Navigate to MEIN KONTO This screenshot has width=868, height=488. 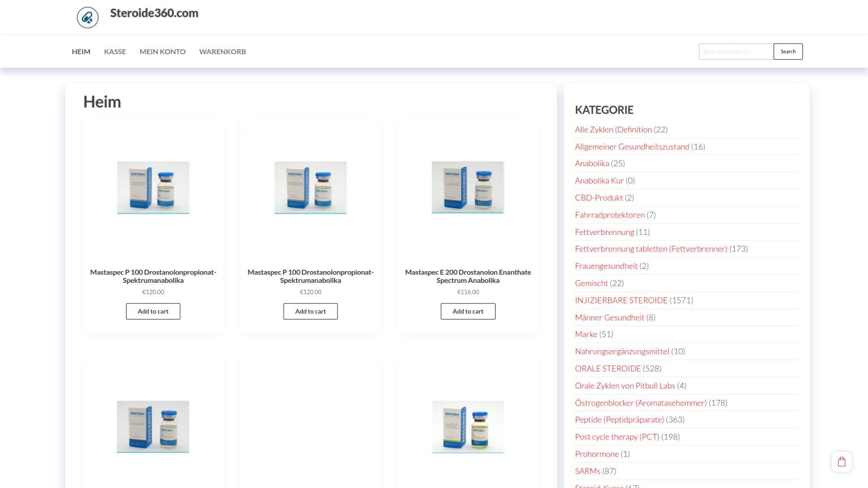pos(162,51)
